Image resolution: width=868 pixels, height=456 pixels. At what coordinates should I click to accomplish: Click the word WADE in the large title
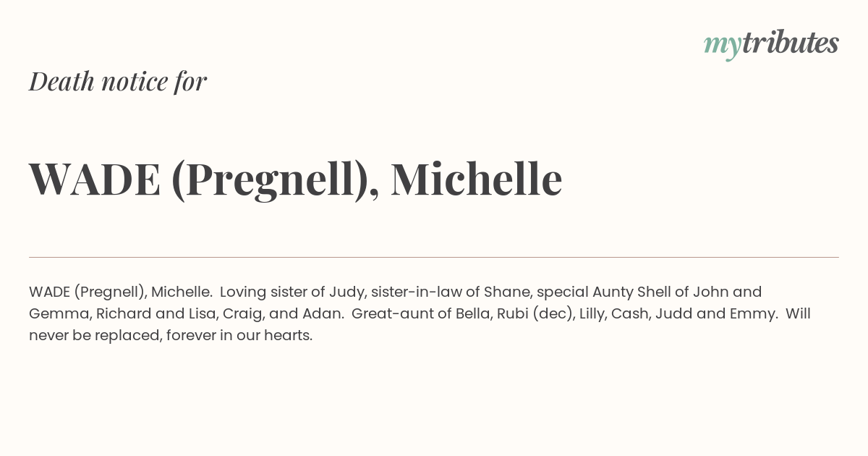pos(95,179)
